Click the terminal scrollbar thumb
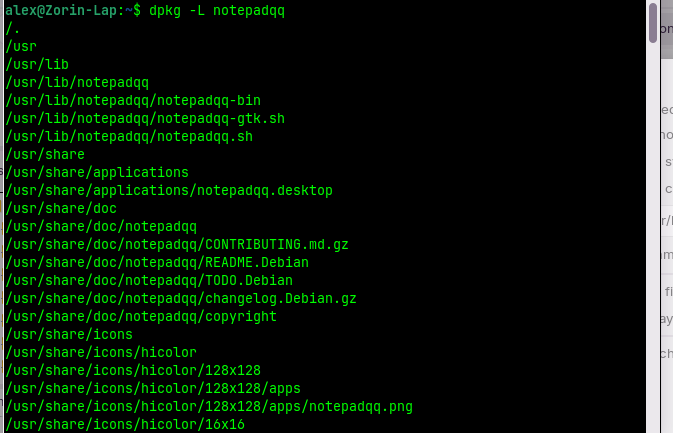This screenshot has width=673, height=433. click(x=653, y=23)
